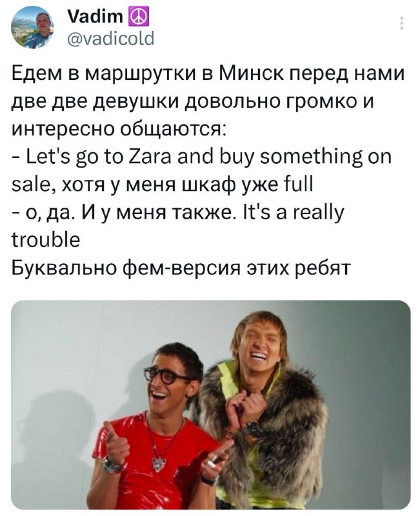The height and width of the screenshot is (516, 420).
Task: Open the attached photo of two laughing men
Action: click(211, 405)
